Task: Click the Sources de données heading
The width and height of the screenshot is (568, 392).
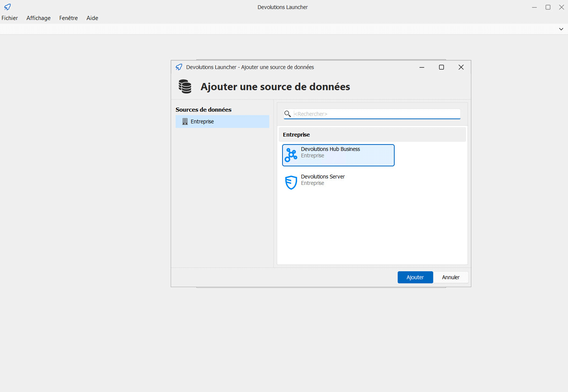Action: pos(204,110)
